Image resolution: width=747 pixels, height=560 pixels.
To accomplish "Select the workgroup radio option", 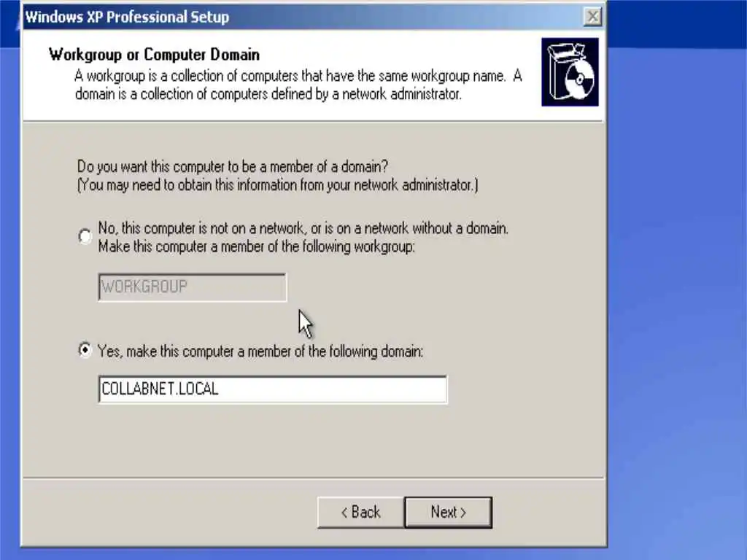I will click(x=85, y=236).
